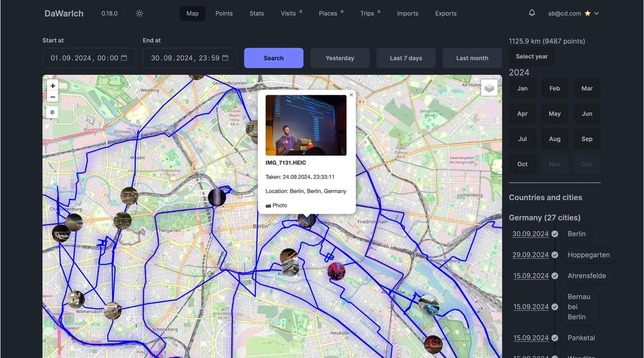Toggle the light/dark theme sun icon
644x358 pixels.
pyautogui.click(x=139, y=13)
